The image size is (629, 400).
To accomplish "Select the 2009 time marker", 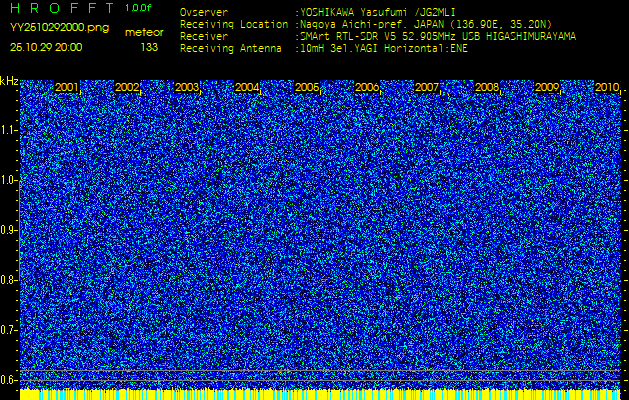I will [547, 87].
